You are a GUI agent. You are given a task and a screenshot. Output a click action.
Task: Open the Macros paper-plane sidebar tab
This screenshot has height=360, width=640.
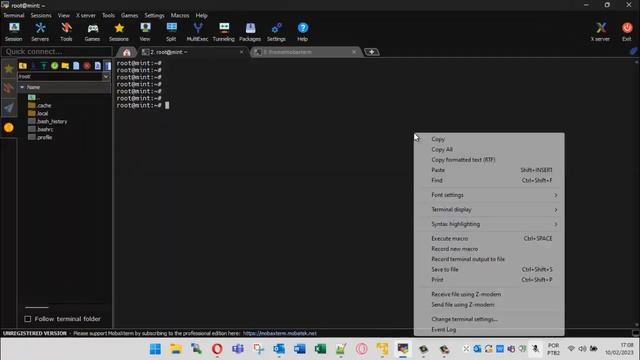9,108
